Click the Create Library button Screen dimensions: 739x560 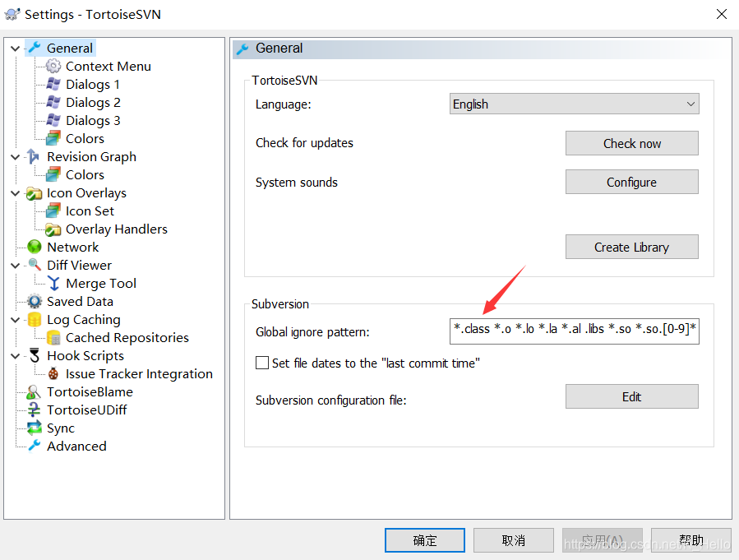[631, 247]
